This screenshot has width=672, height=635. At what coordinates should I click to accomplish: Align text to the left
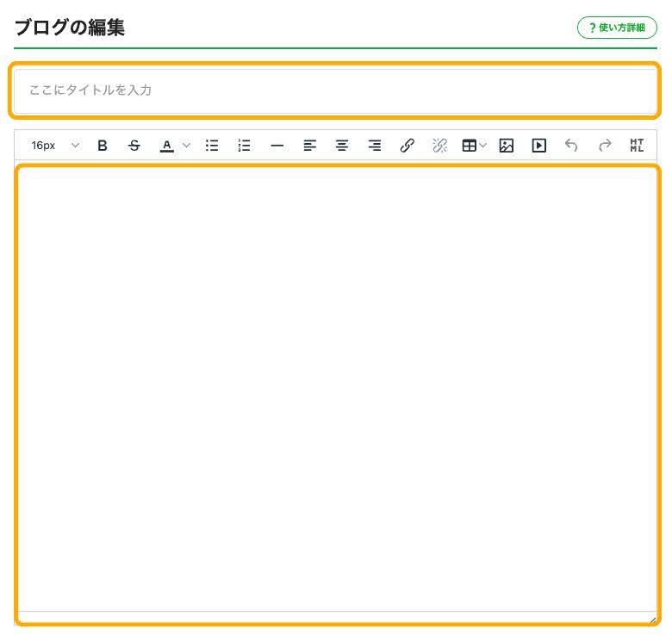click(309, 146)
